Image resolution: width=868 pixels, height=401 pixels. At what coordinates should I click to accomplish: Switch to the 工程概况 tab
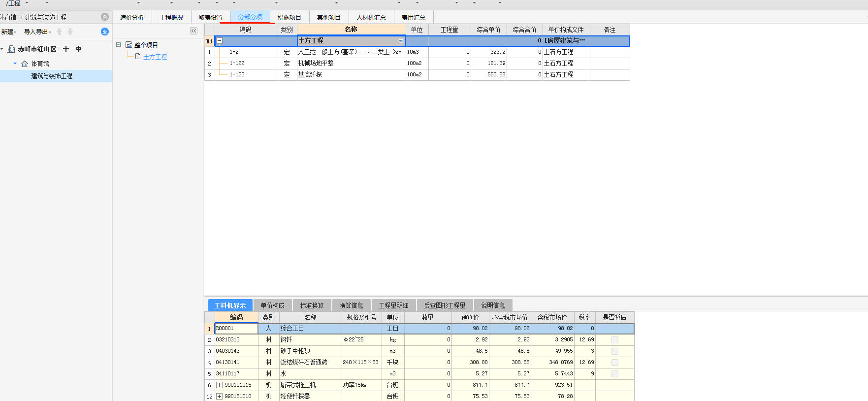pyautogui.click(x=171, y=17)
